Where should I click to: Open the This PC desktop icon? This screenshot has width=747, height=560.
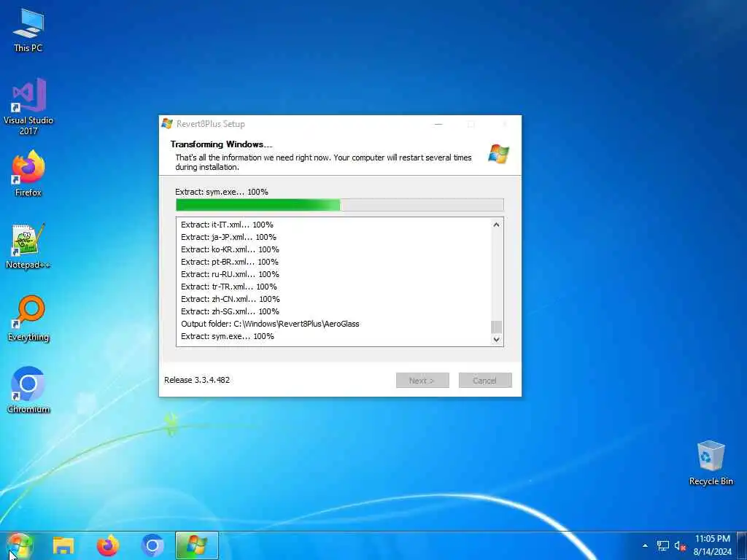(x=28, y=29)
